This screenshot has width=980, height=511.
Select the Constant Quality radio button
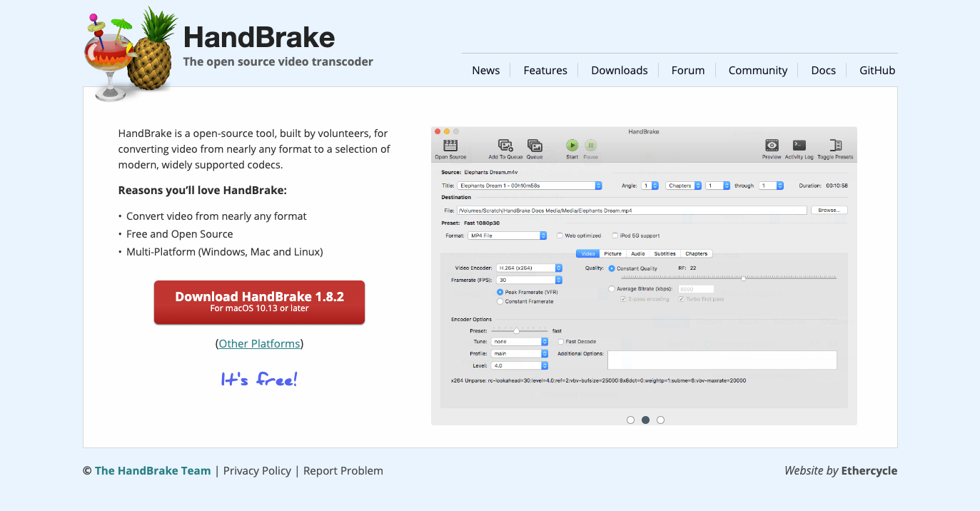click(x=612, y=268)
